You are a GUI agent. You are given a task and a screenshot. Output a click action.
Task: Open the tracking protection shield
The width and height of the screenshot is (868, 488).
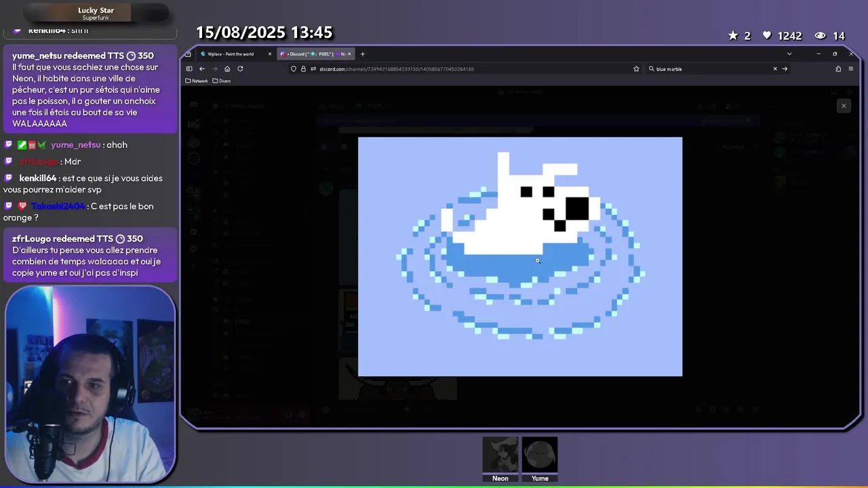point(294,68)
